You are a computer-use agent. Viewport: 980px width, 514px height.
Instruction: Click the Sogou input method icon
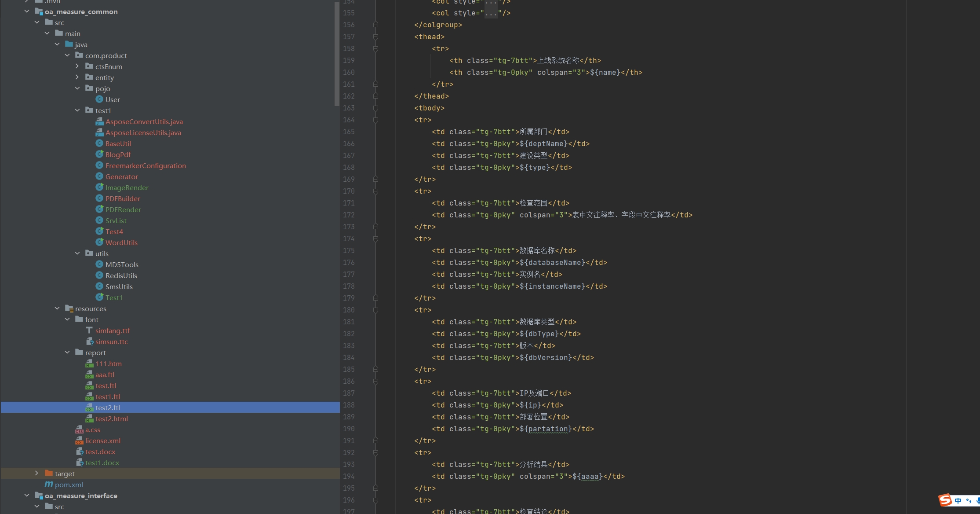point(945,500)
